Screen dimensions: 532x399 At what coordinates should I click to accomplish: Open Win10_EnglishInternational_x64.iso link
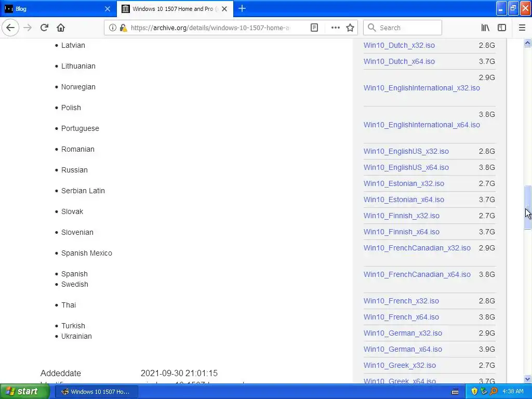coord(422,125)
